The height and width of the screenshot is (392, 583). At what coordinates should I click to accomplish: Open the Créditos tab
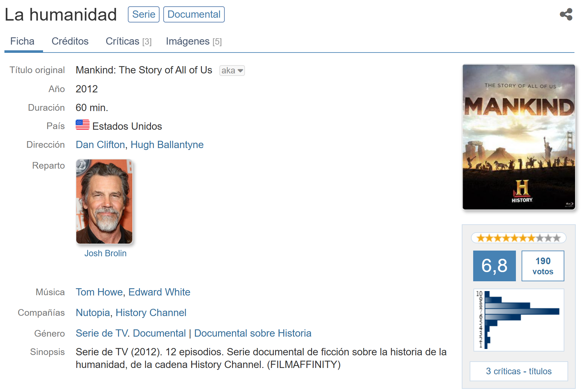(x=70, y=41)
